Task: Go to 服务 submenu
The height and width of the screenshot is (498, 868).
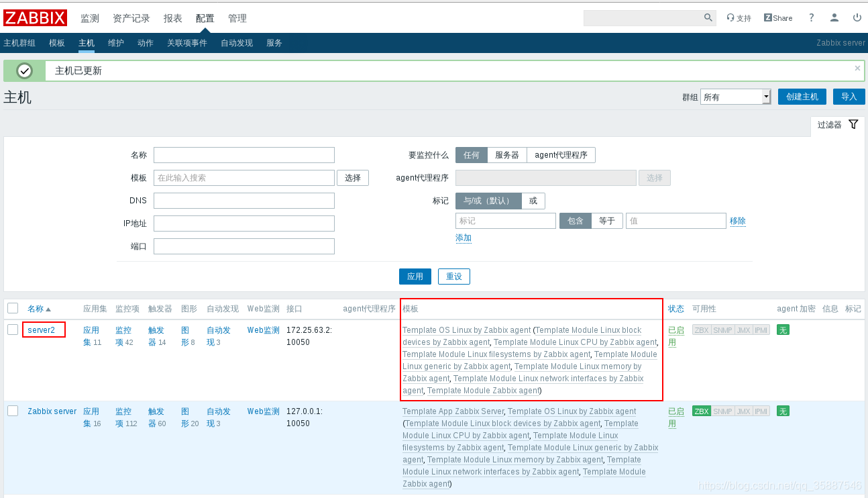Action: [x=274, y=43]
